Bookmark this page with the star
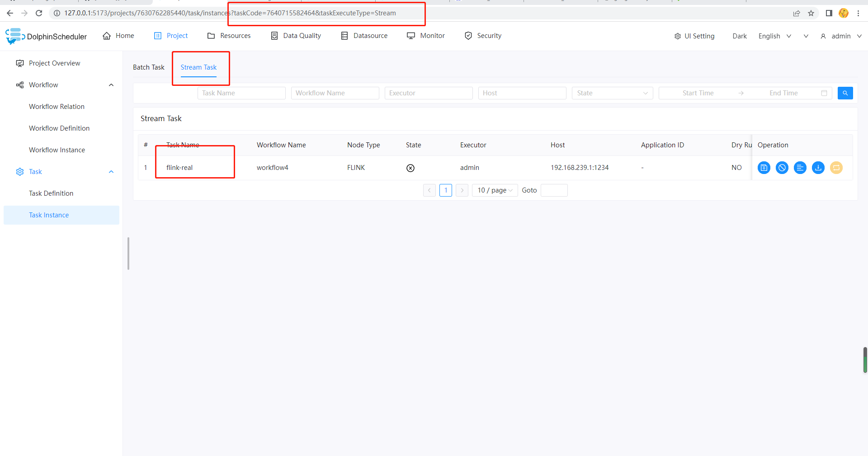This screenshot has height=456, width=868. 811,13
